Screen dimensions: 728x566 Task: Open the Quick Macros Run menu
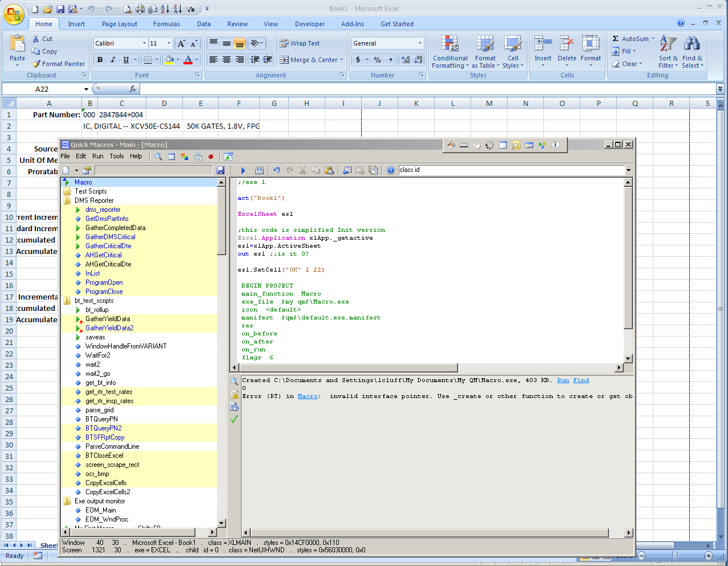point(98,156)
